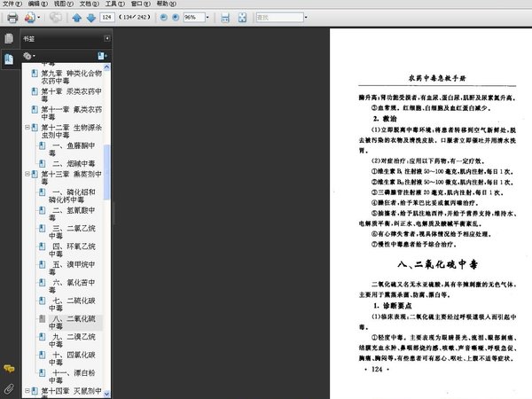
Task: Select bookmark 六、氯化苦中毒
Action: click(x=73, y=286)
